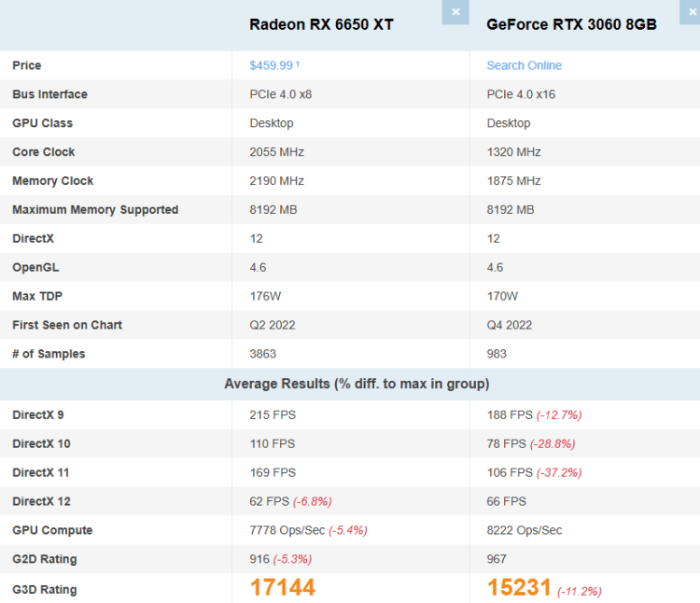Select the Q4 2022 value
700x603 pixels.
click(x=509, y=325)
